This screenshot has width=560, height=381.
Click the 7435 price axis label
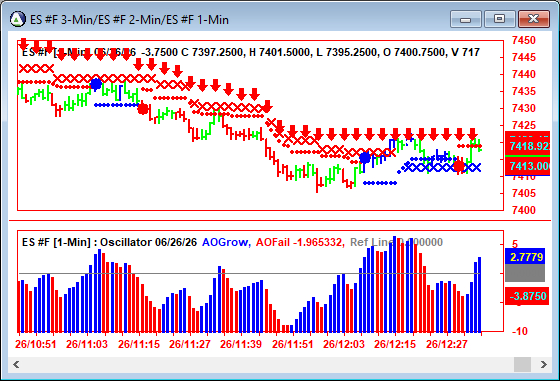coord(524,91)
